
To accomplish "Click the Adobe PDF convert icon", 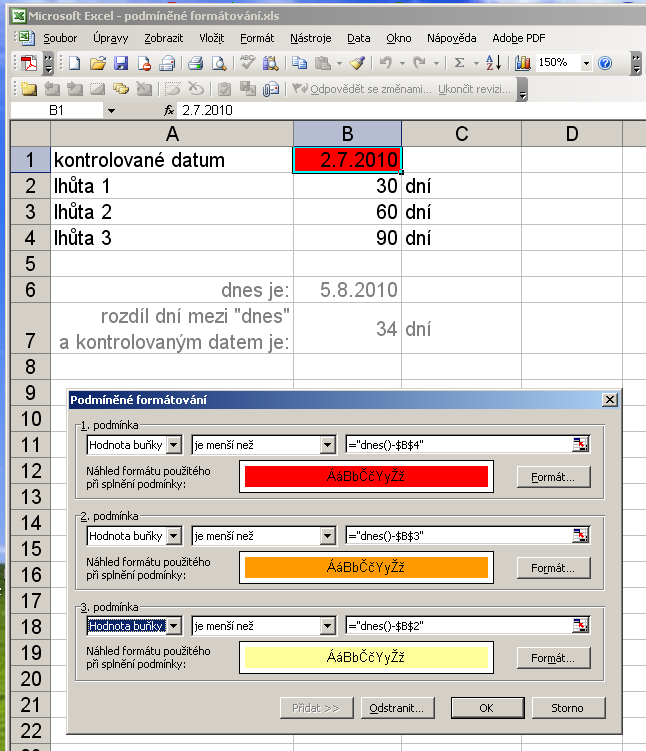I will tap(29, 63).
